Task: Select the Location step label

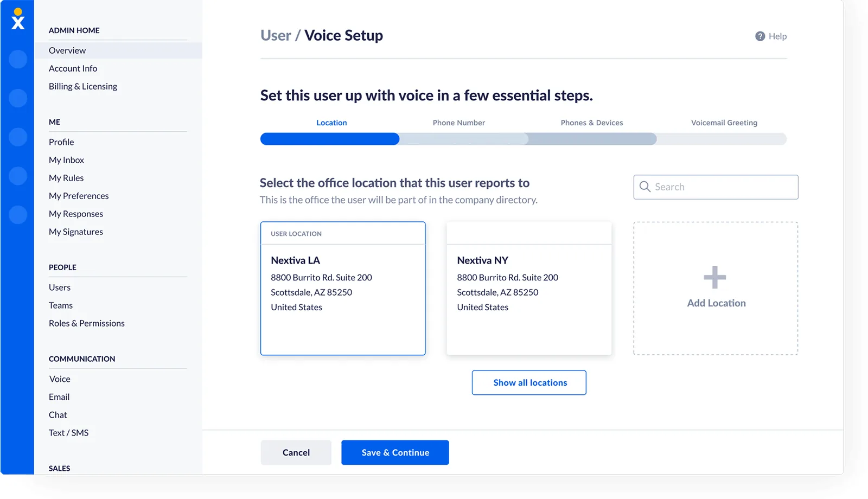Action: coord(331,123)
